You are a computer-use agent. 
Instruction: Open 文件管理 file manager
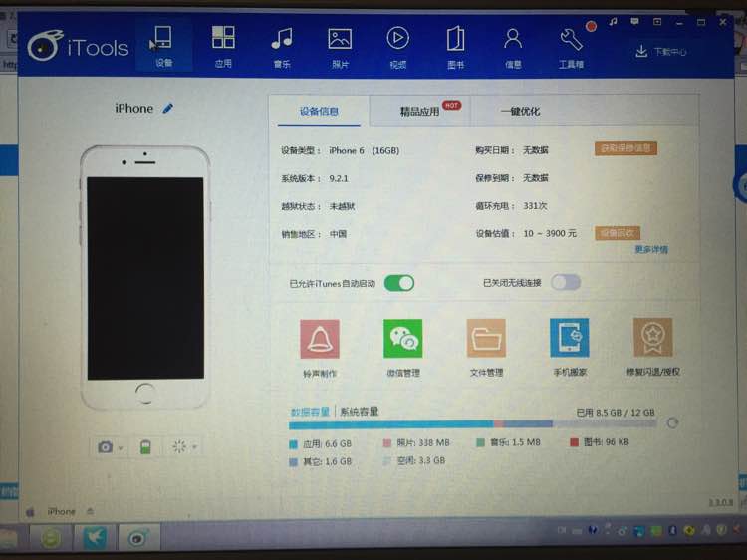486,348
